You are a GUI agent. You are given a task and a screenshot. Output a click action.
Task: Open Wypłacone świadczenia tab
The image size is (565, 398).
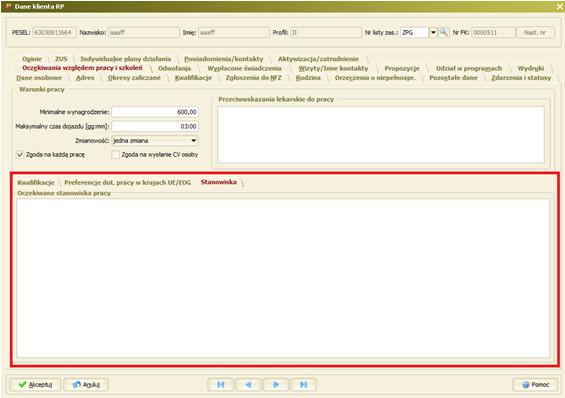(x=244, y=68)
